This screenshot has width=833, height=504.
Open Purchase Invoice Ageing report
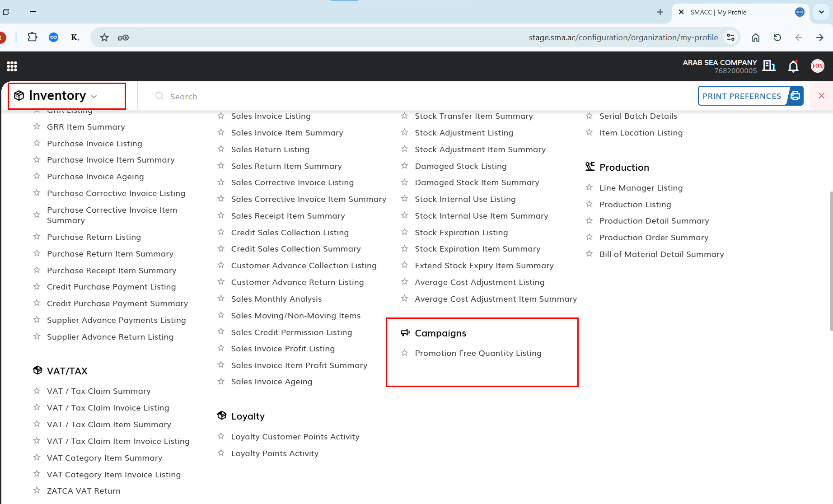pyautogui.click(x=95, y=177)
